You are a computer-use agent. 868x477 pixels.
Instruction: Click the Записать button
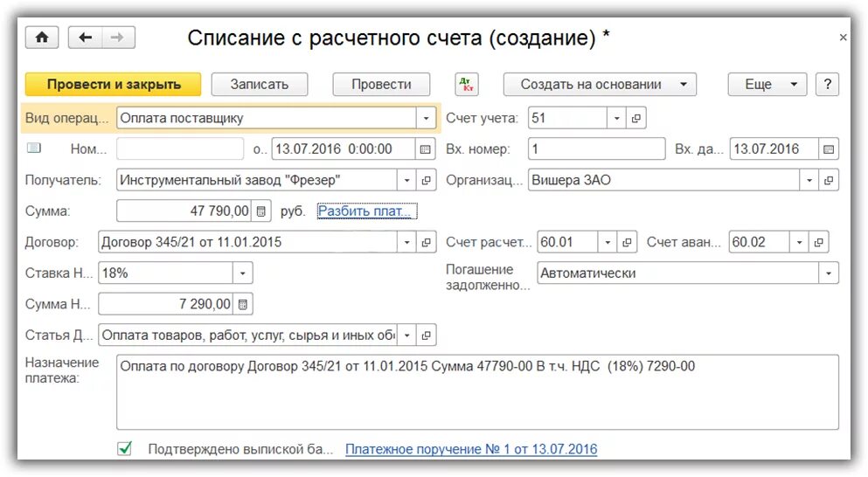point(259,85)
